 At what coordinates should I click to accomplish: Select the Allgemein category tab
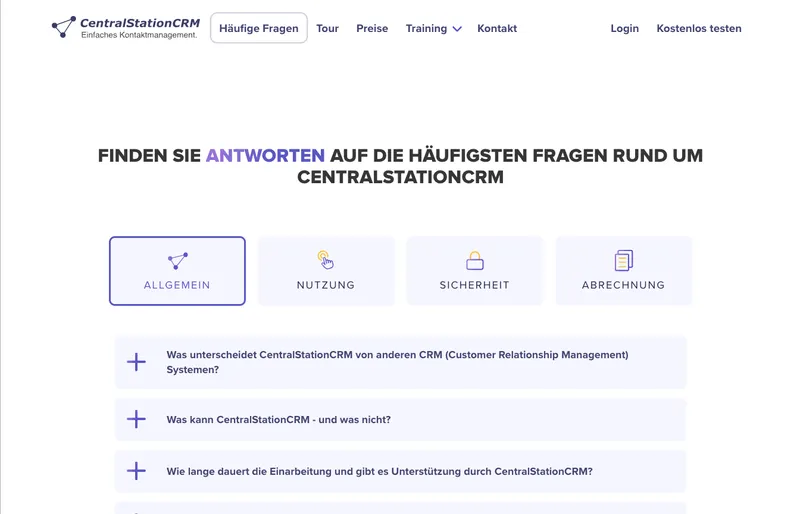(177, 271)
